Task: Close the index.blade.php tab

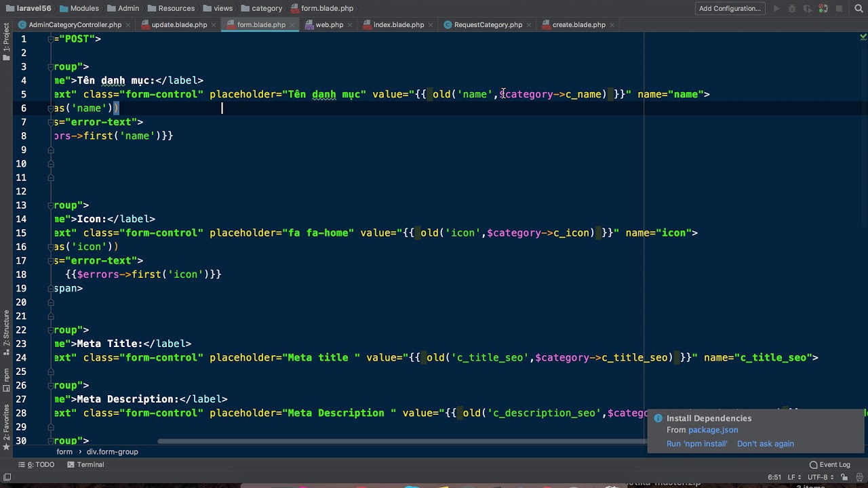Action: (431, 25)
